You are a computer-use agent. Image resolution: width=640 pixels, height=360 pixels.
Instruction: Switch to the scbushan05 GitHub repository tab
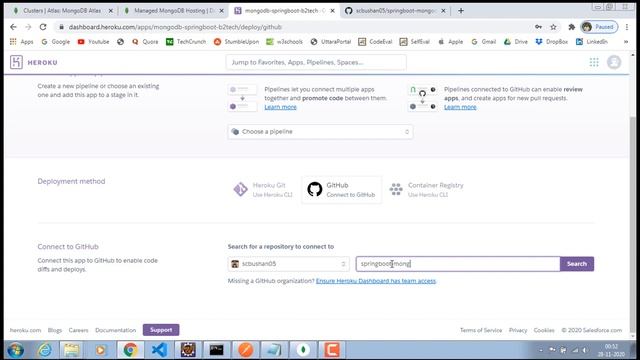coord(395,11)
